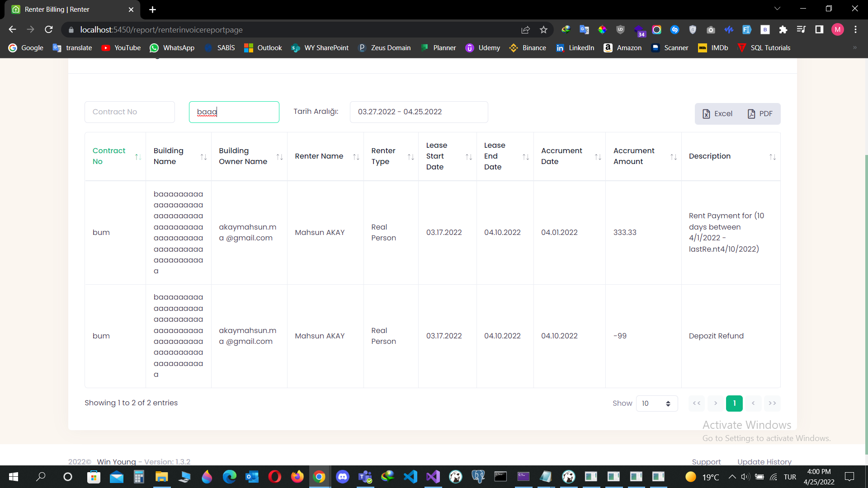The height and width of the screenshot is (488, 868).
Task: Open a new browser tab
Action: click(x=153, y=9)
